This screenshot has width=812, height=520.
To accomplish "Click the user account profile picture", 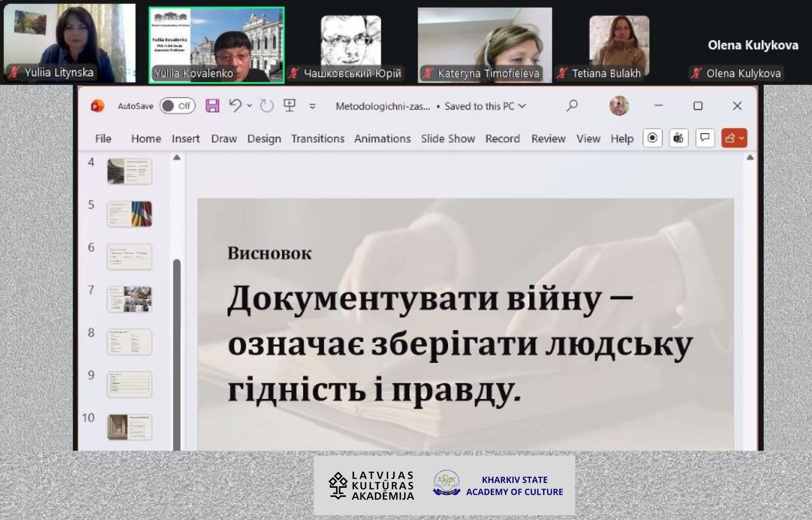I will click(619, 105).
